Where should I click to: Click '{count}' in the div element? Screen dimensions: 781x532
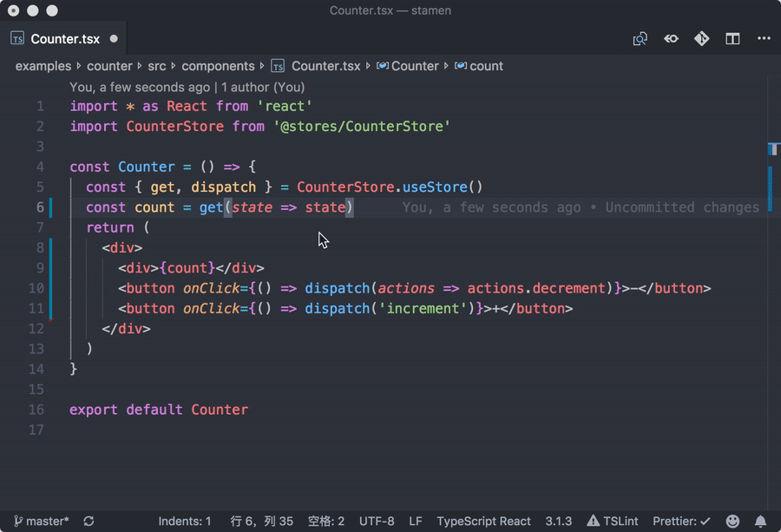(x=187, y=268)
